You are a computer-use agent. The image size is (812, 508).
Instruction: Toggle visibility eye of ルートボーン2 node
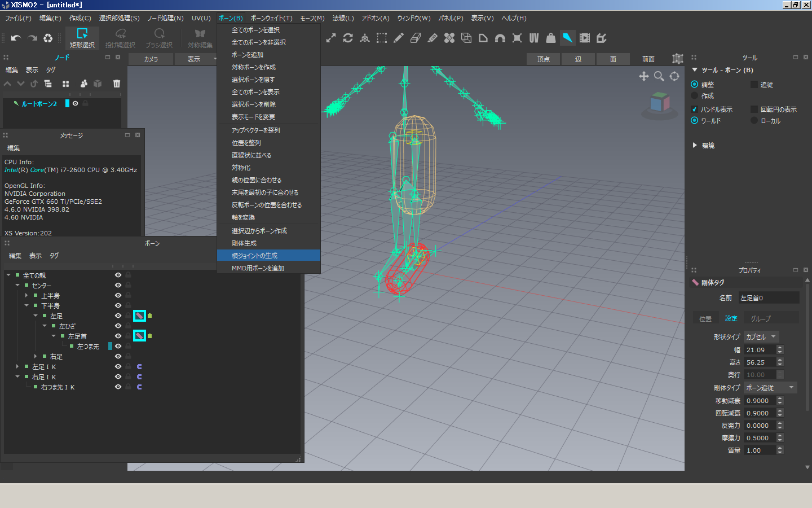75,103
